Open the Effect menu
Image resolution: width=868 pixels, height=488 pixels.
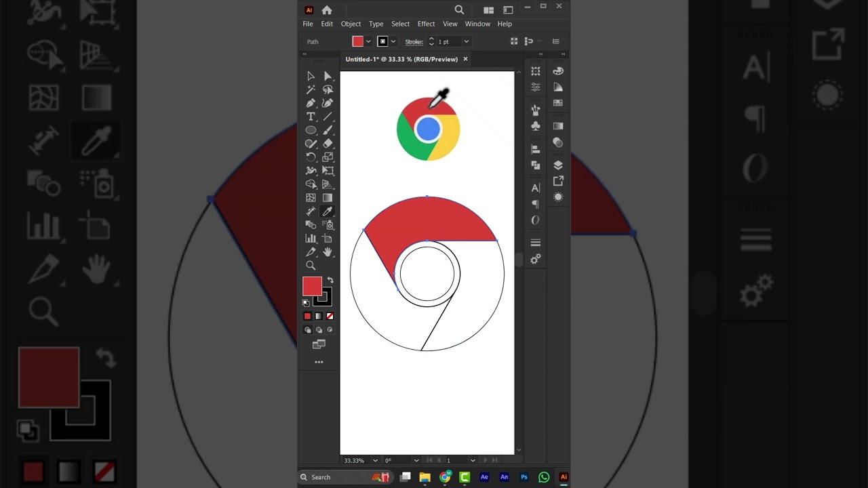[x=426, y=24]
